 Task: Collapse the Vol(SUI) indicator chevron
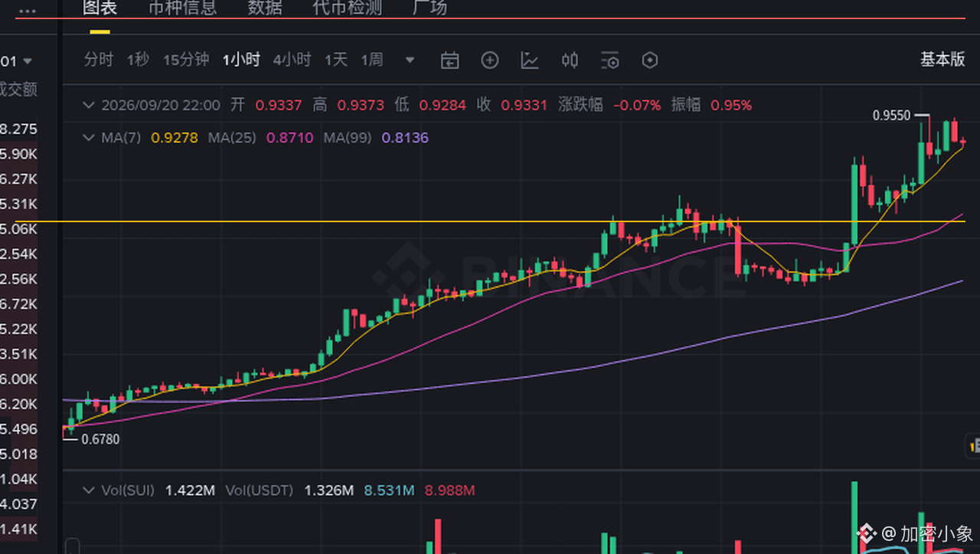[x=89, y=490]
